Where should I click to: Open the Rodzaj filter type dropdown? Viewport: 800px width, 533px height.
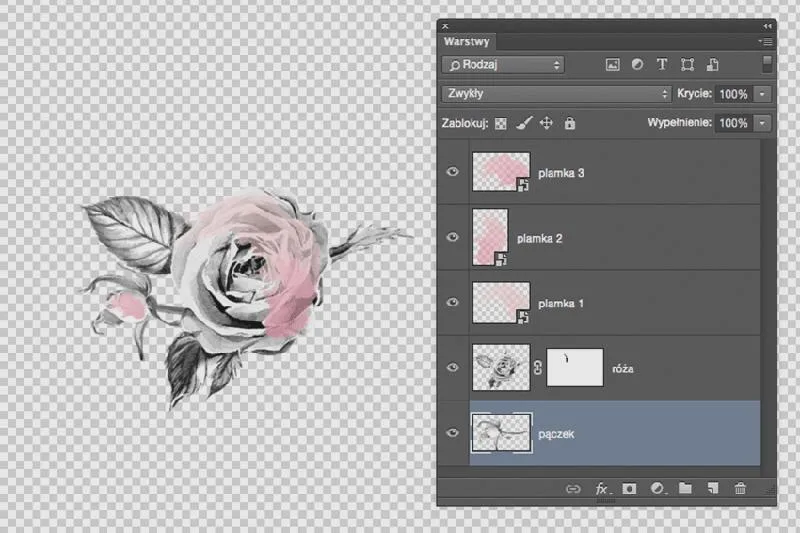click(x=503, y=65)
